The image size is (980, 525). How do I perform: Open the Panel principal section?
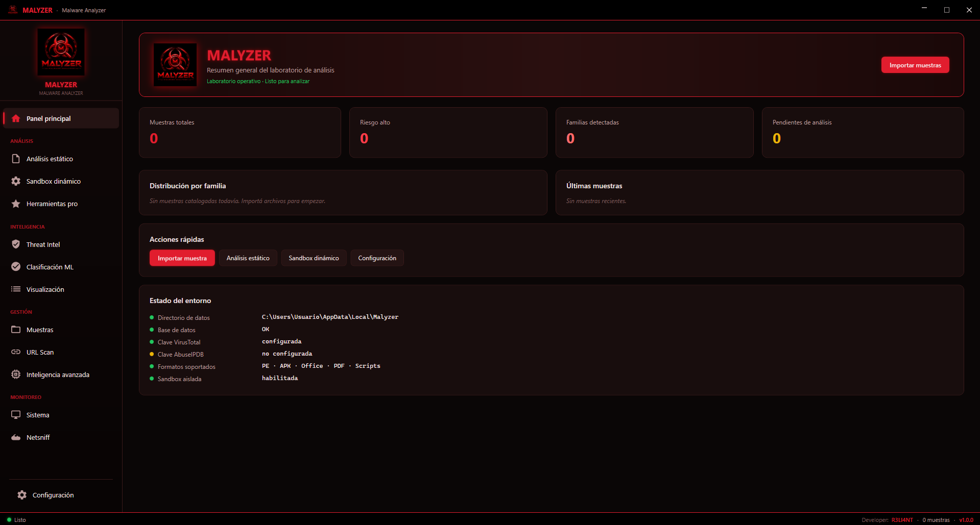(x=61, y=118)
